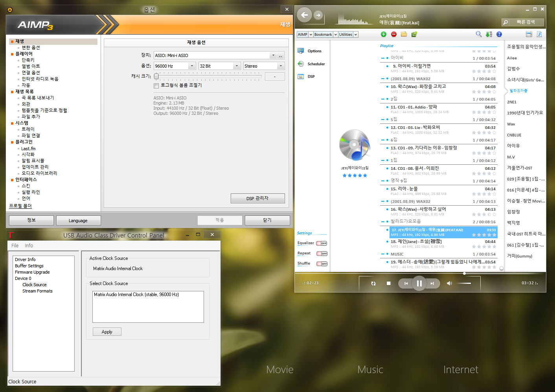Image resolution: width=555 pixels, height=392 pixels.
Task: Select 변환 옵션 in options tree
Action: (x=31, y=48)
